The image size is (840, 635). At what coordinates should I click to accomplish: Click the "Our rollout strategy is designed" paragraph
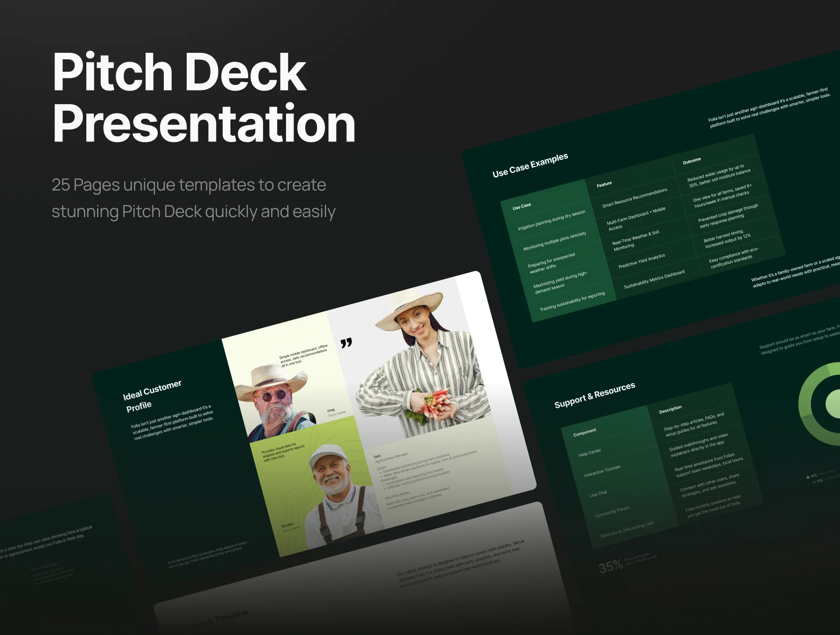click(x=461, y=563)
